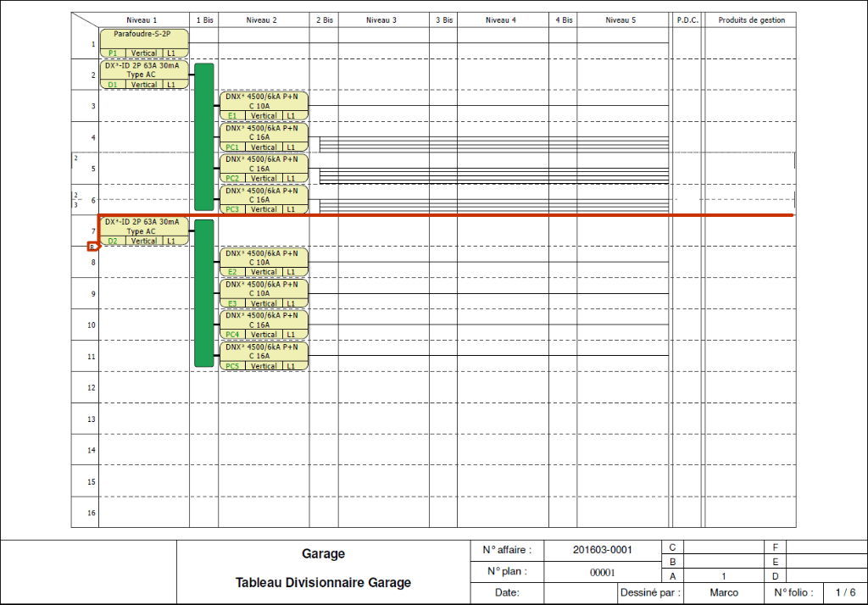Click the lower green busbar in 1 Bis
Image resolution: width=868 pixels, height=605 pixels.
(203, 293)
